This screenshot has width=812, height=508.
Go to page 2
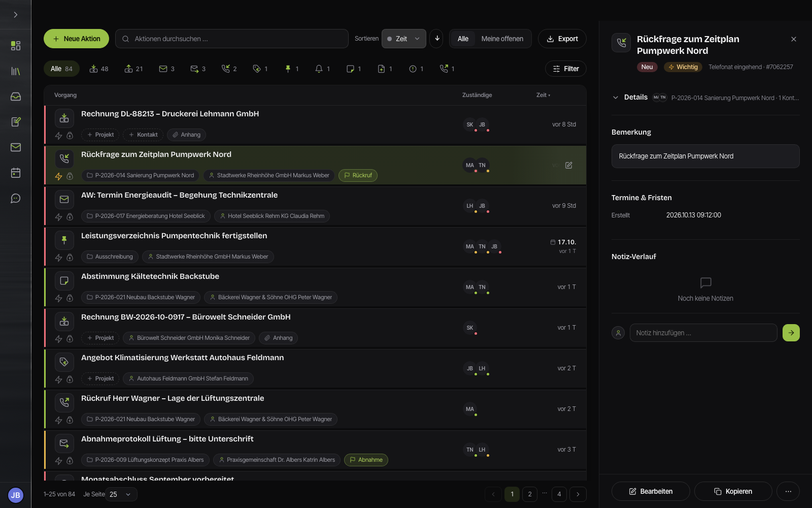[x=530, y=494]
